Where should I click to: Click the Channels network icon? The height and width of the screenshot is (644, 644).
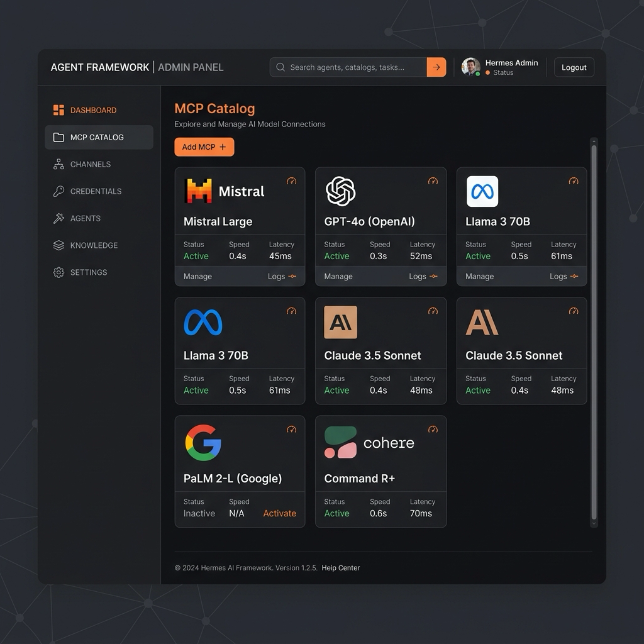coord(58,164)
